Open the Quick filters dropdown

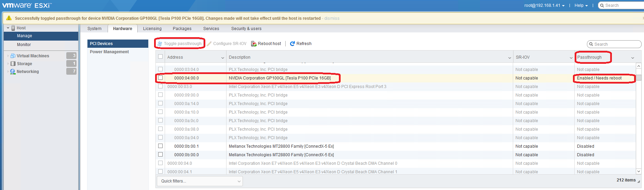click(200, 181)
